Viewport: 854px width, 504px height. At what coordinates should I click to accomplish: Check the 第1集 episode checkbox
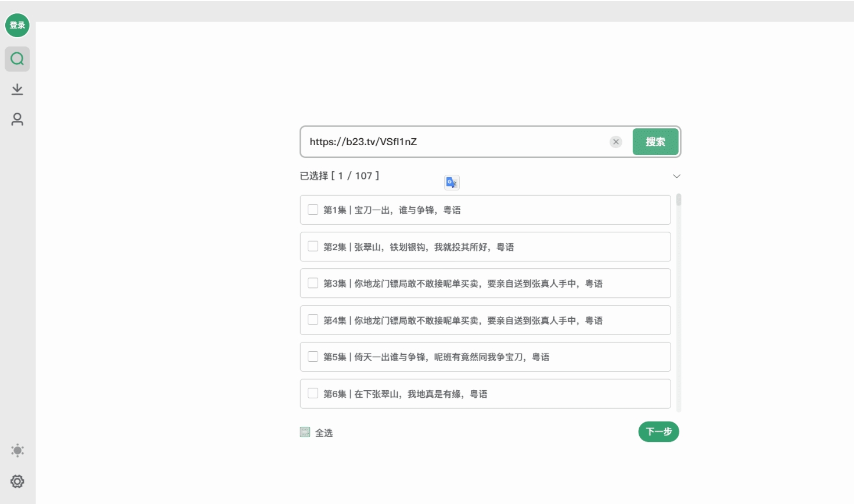point(313,210)
